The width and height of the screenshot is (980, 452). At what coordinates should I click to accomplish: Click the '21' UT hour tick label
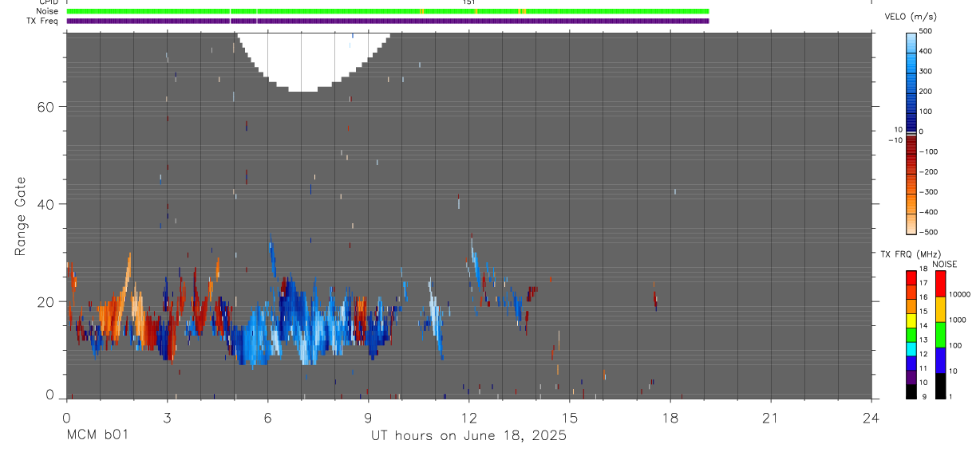(x=771, y=417)
